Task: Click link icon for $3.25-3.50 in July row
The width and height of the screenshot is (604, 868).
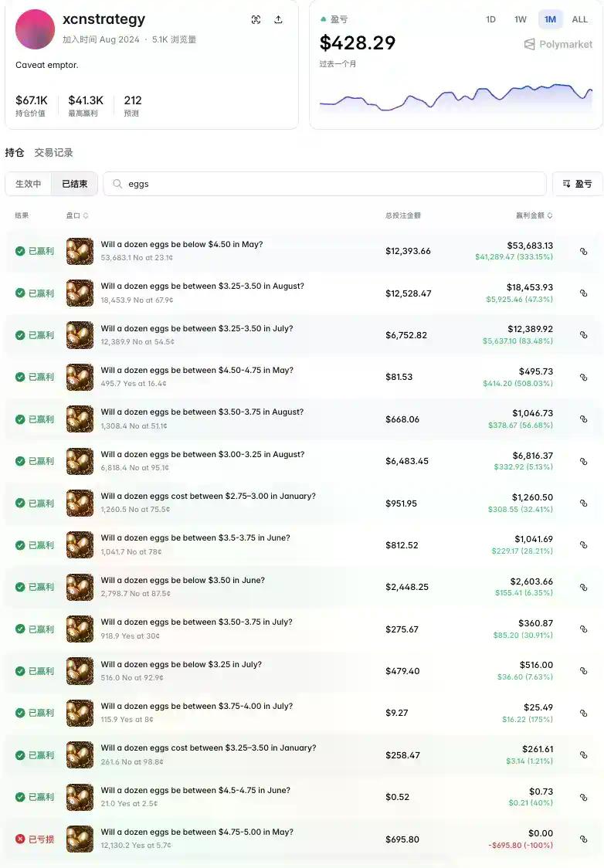Action: pyautogui.click(x=583, y=335)
